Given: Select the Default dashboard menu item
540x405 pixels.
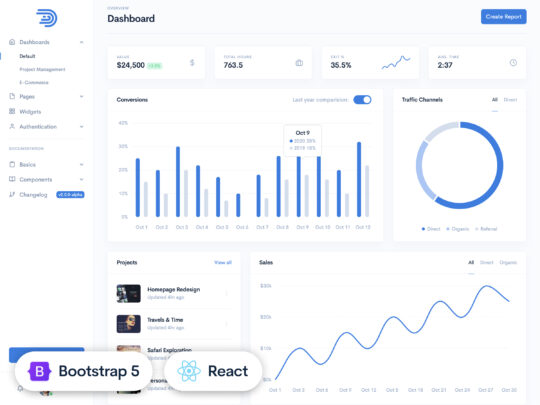Looking at the screenshot, I should click(x=27, y=56).
